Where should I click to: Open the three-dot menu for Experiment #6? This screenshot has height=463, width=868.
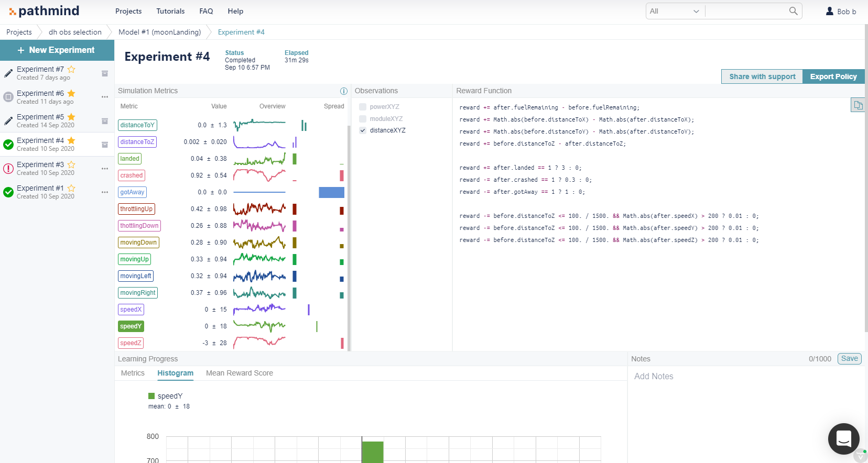coord(105,97)
